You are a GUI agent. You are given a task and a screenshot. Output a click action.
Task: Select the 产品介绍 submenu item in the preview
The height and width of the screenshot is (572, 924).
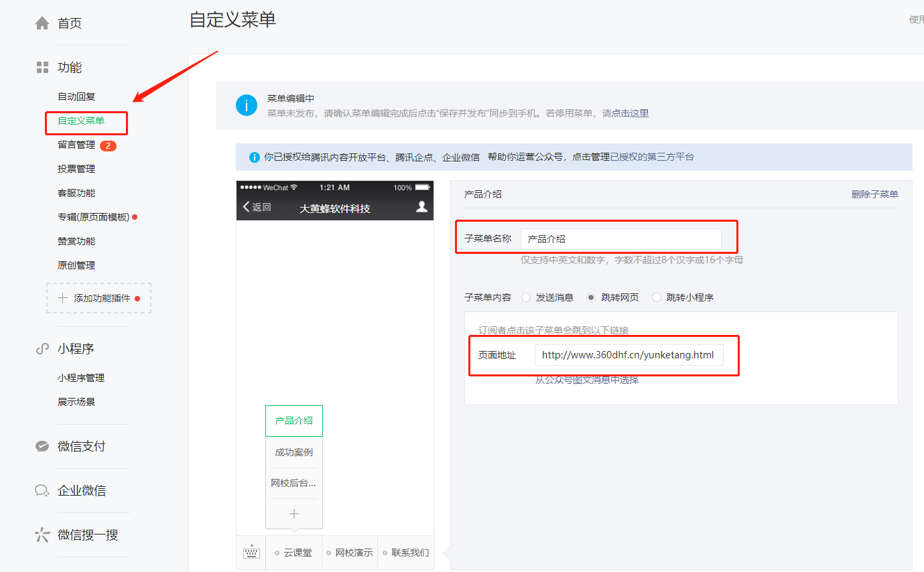tap(293, 421)
